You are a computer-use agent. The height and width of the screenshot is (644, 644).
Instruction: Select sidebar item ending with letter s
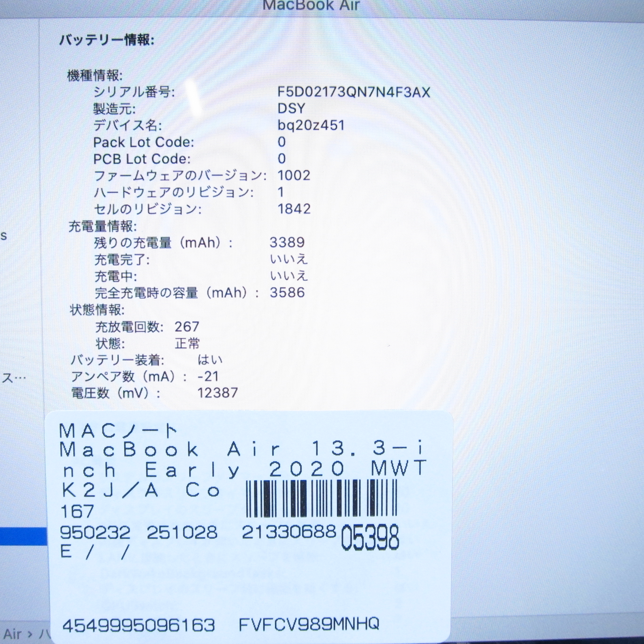(4, 236)
